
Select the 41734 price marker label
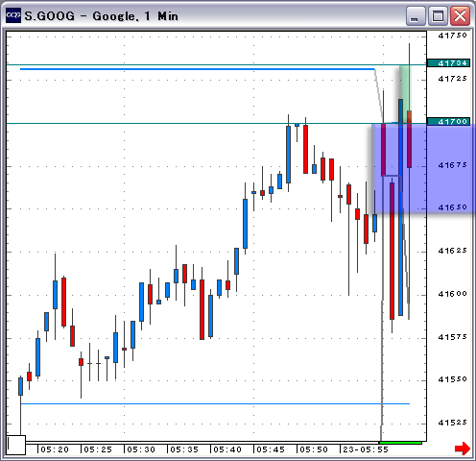[x=448, y=63]
